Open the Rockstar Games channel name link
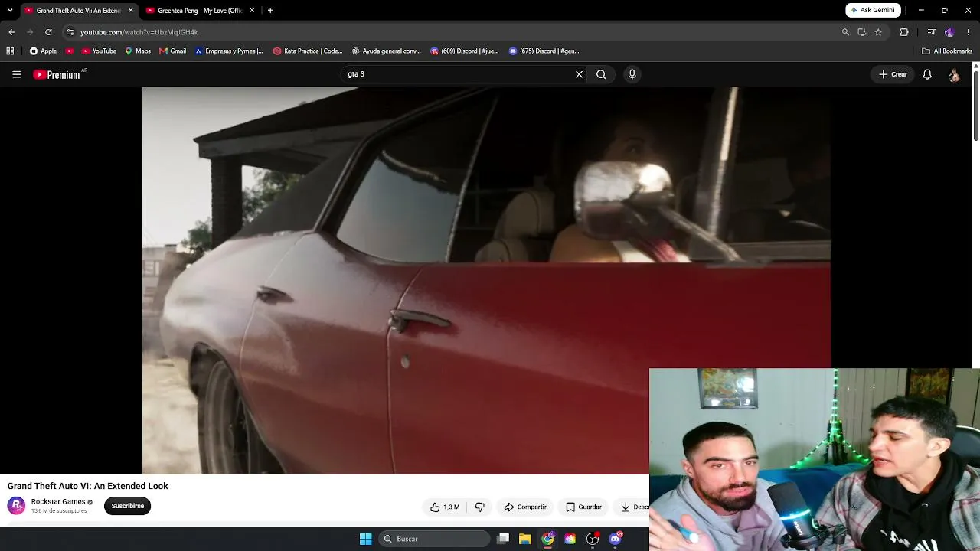 click(58, 502)
